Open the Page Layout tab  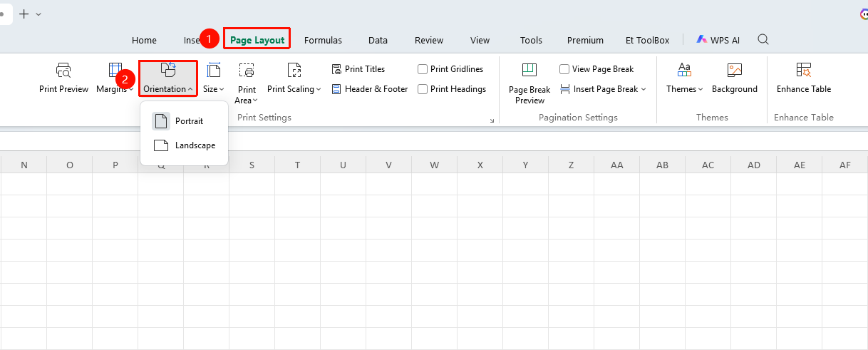point(257,40)
